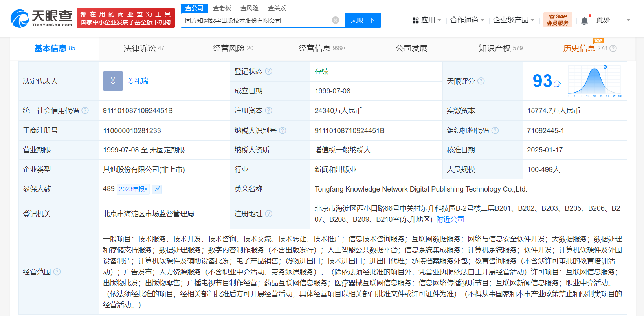This screenshot has height=316, width=644.
Task: Click the 天眼一下 search button
Action: tap(363, 20)
